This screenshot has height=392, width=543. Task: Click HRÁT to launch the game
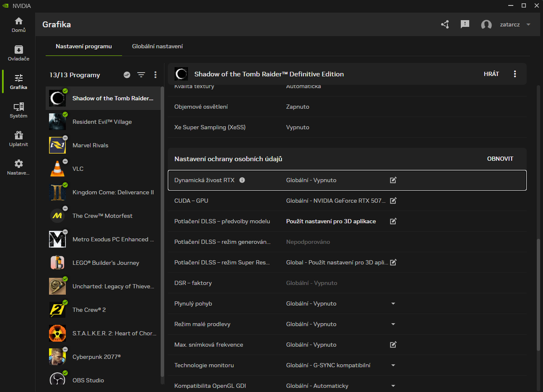click(491, 74)
